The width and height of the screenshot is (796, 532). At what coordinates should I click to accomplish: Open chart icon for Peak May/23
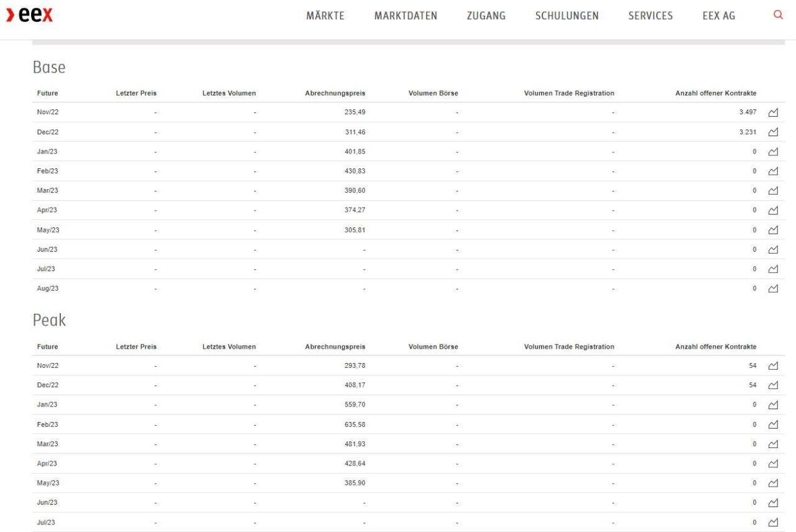(773, 484)
